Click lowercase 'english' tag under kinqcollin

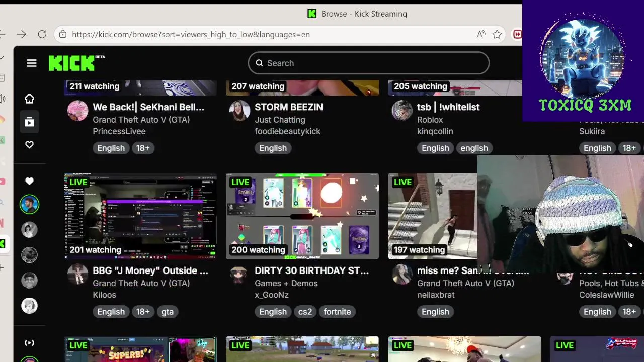point(474,148)
